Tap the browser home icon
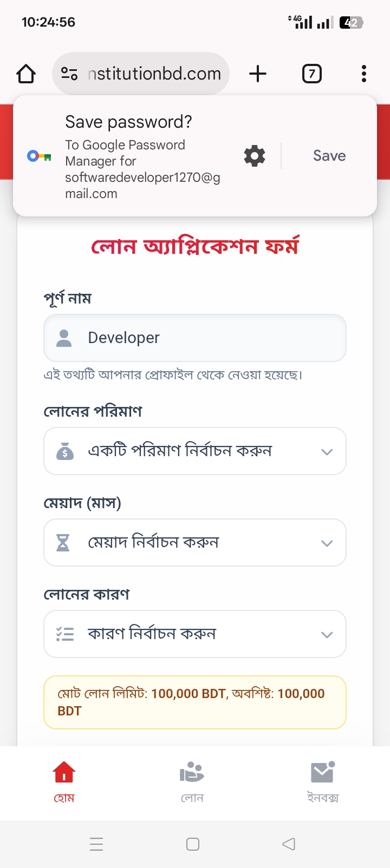390x868 pixels. 26,74
